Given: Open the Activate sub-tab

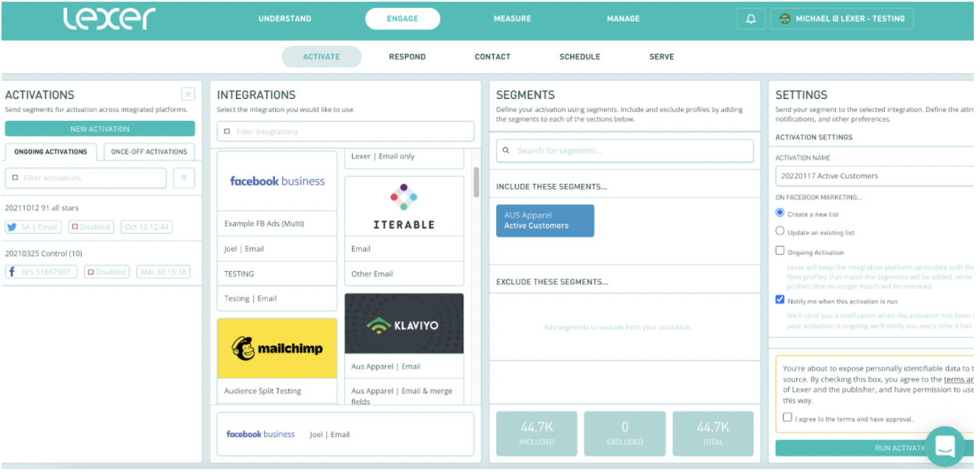Looking at the screenshot, I should (x=322, y=57).
